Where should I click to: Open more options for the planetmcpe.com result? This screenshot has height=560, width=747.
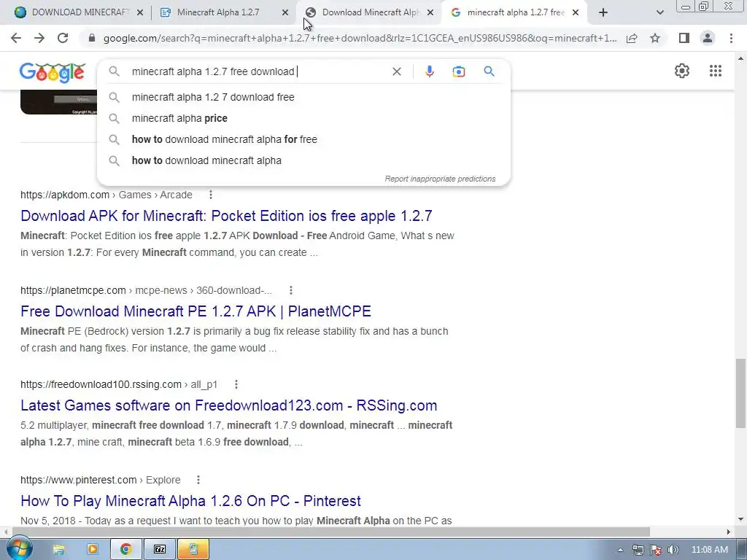290,290
